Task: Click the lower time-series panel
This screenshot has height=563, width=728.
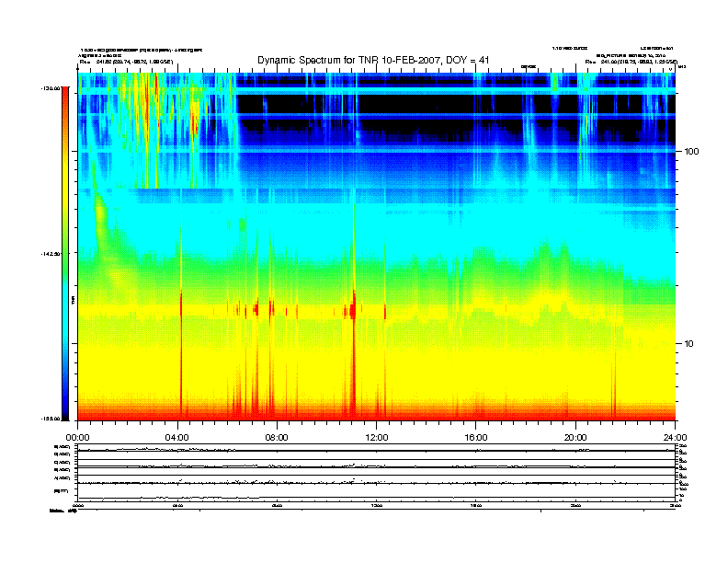Action: 376,473
